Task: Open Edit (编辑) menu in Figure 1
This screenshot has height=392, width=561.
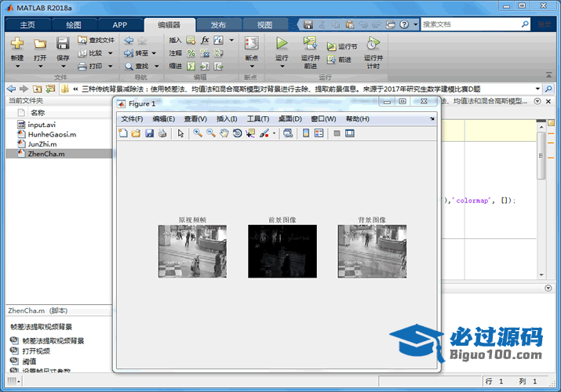Action: (163, 119)
